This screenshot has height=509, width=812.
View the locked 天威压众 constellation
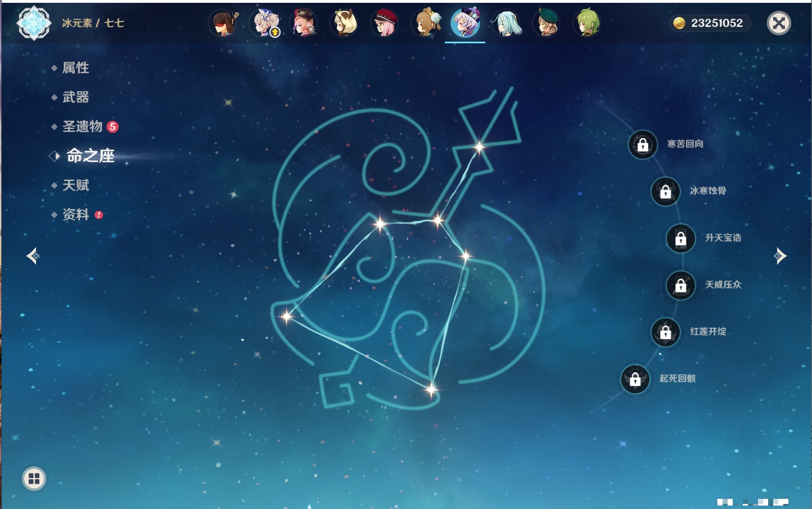680,285
